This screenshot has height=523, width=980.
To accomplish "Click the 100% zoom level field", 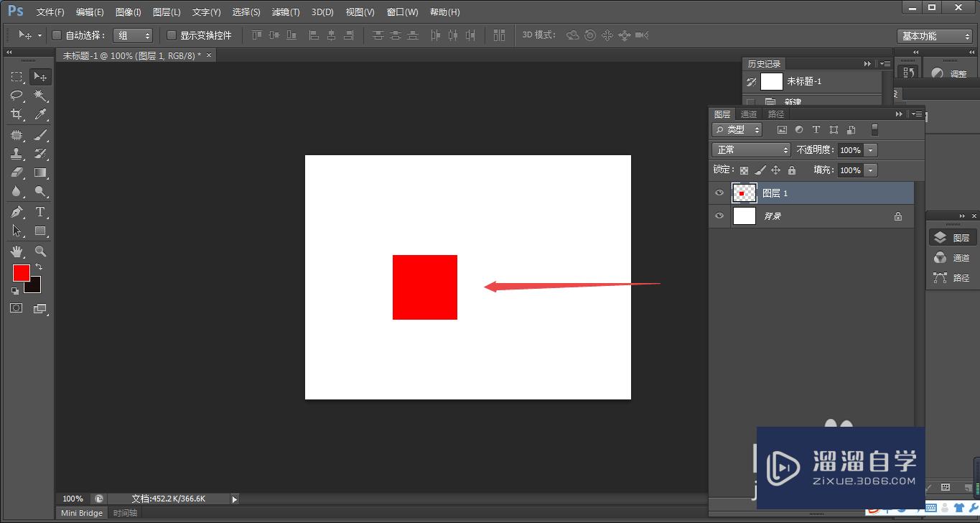I will pyautogui.click(x=73, y=499).
